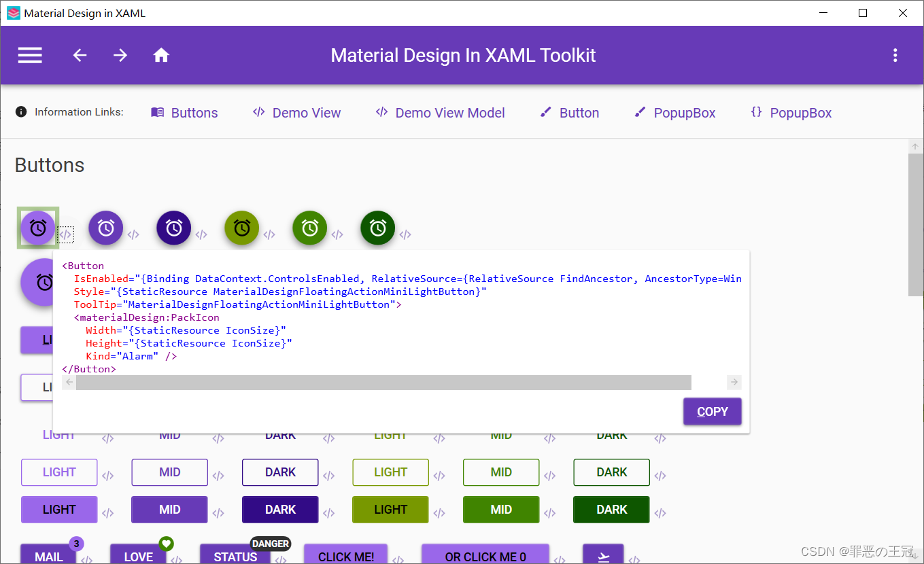Open the three-dot overflow menu
Screen dimensions: 924x564
tap(895, 56)
